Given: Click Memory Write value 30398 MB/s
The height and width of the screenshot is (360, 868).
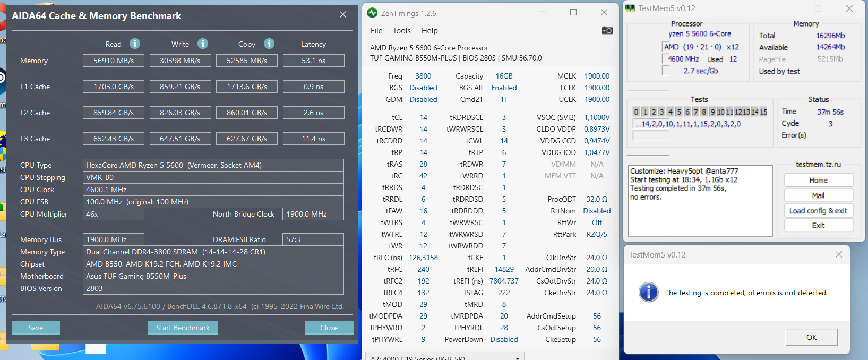Looking at the screenshot, I should click(180, 61).
